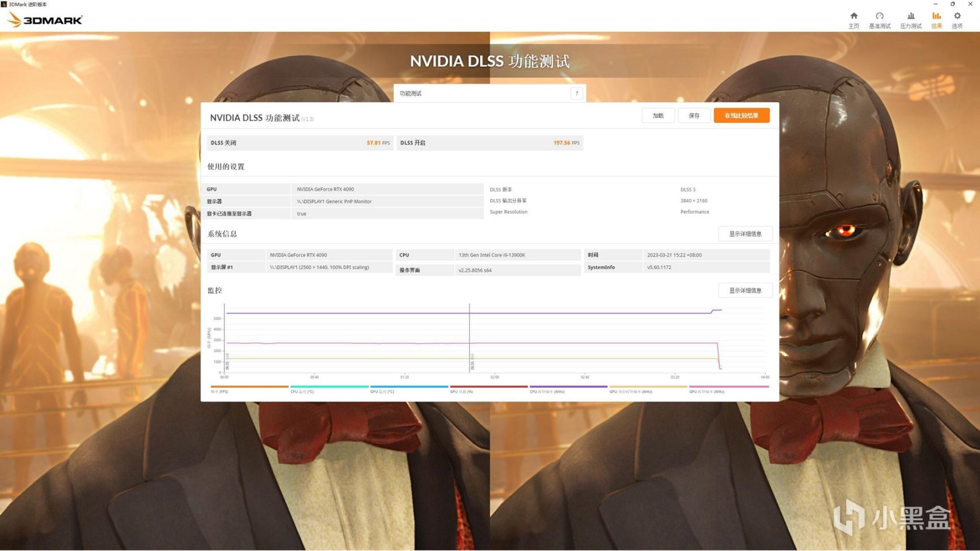
Task: Click the 2023-03-21 15:22 +08:00 time value
Action: tap(674, 255)
